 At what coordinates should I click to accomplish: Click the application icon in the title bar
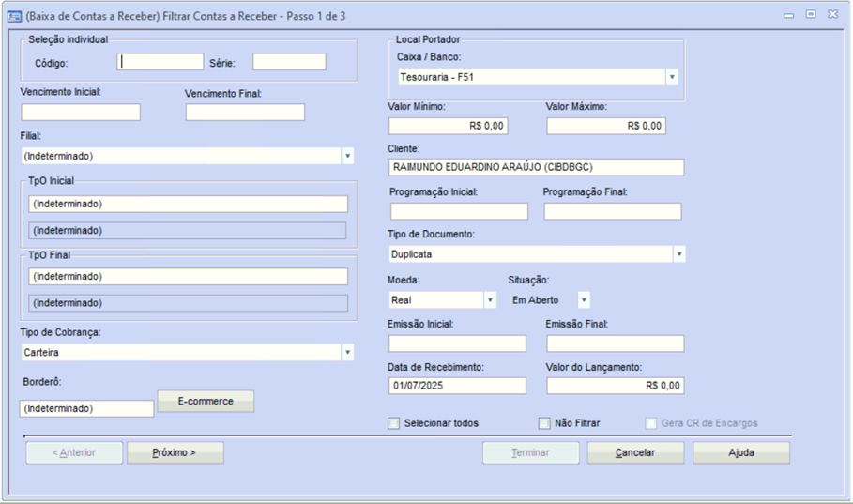14,16
